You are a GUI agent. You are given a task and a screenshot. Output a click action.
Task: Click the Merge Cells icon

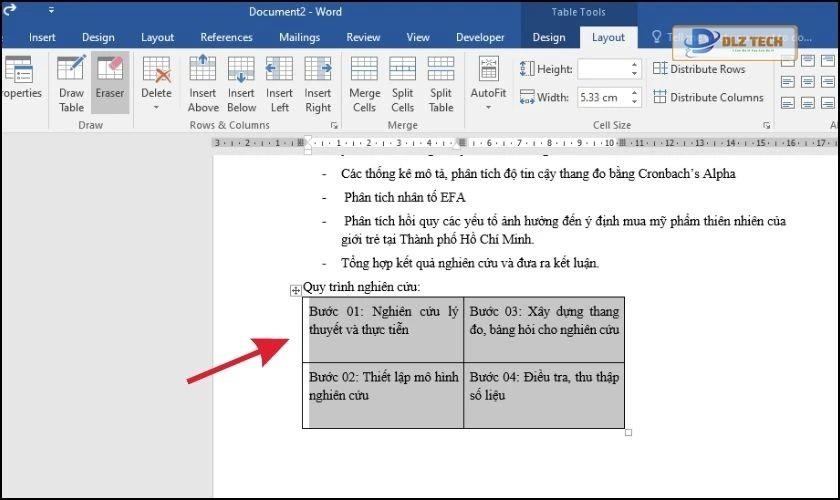click(364, 83)
